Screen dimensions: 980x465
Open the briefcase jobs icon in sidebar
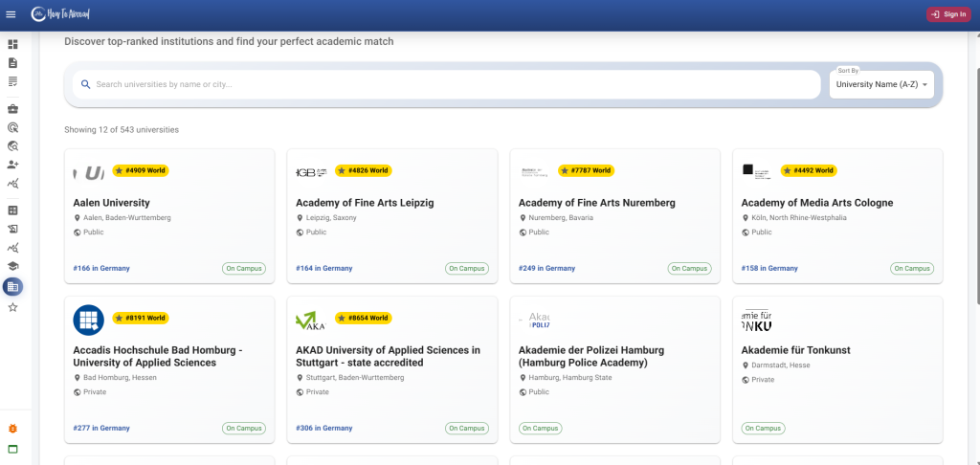12,109
